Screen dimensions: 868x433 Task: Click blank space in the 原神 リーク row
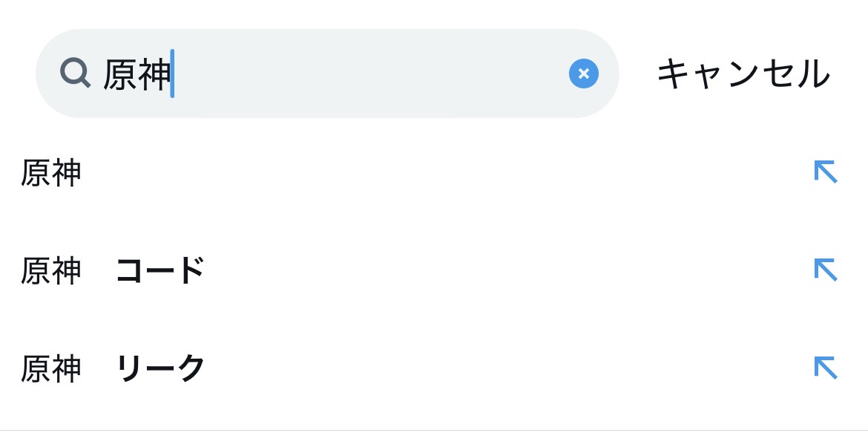482,368
